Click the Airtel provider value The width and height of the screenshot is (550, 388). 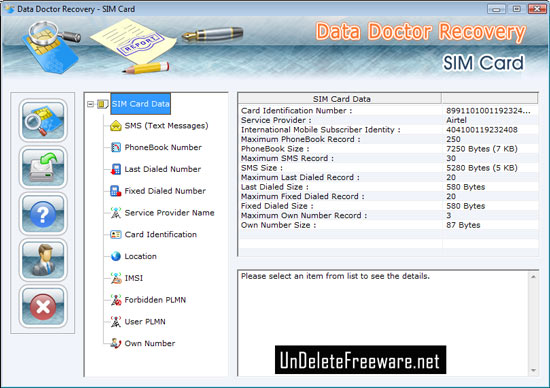tap(456, 120)
